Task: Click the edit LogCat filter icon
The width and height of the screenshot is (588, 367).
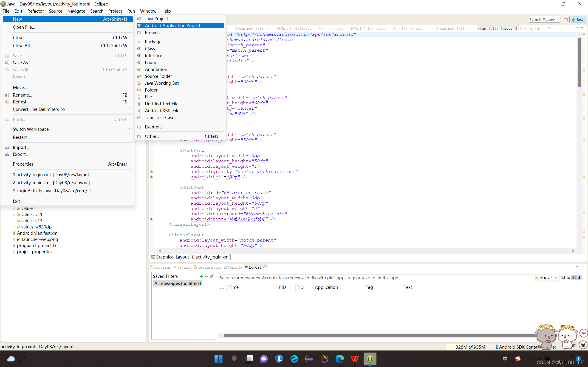Action: (x=212, y=276)
